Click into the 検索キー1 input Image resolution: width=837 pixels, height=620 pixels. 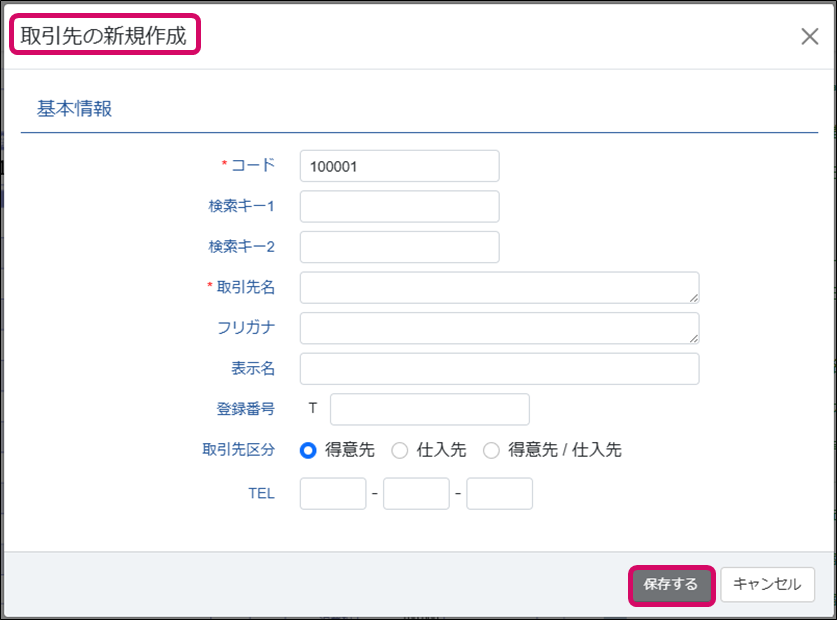(x=399, y=206)
